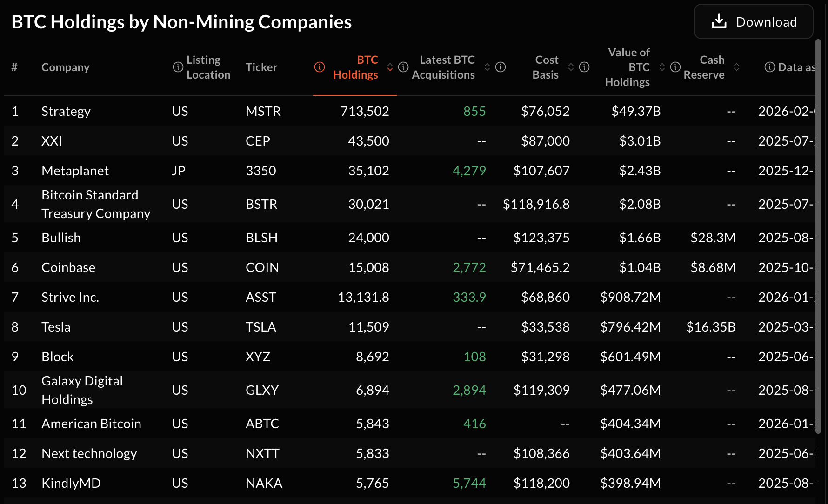The image size is (828, 504).
Task: Show the Cost Basis info tooltip icon
Action: (501, 67)
